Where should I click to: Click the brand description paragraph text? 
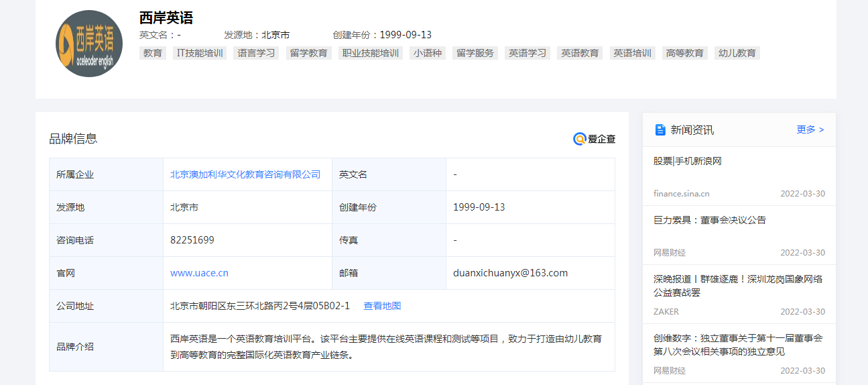(x=386, y=347)
